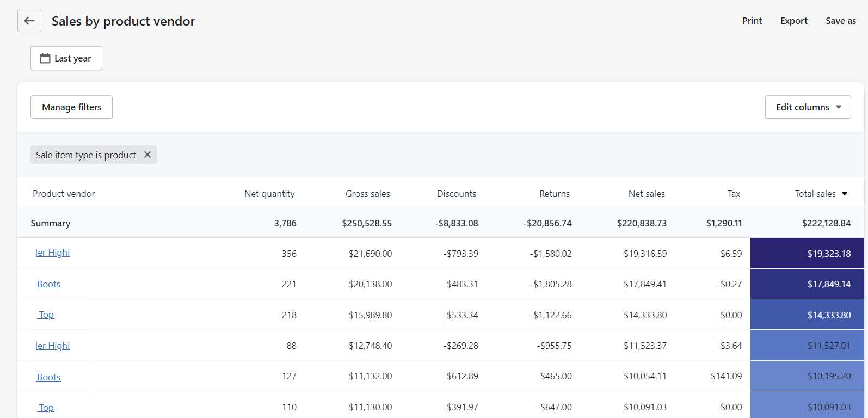
Task: Click gross sales value $11,132.00
Action: tap(371, 376)
